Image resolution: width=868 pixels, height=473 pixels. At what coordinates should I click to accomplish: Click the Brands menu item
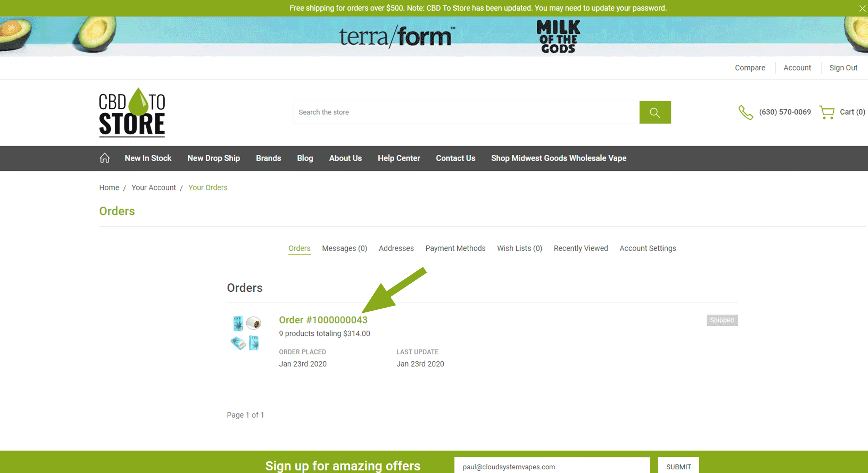(x=269, y=158)
